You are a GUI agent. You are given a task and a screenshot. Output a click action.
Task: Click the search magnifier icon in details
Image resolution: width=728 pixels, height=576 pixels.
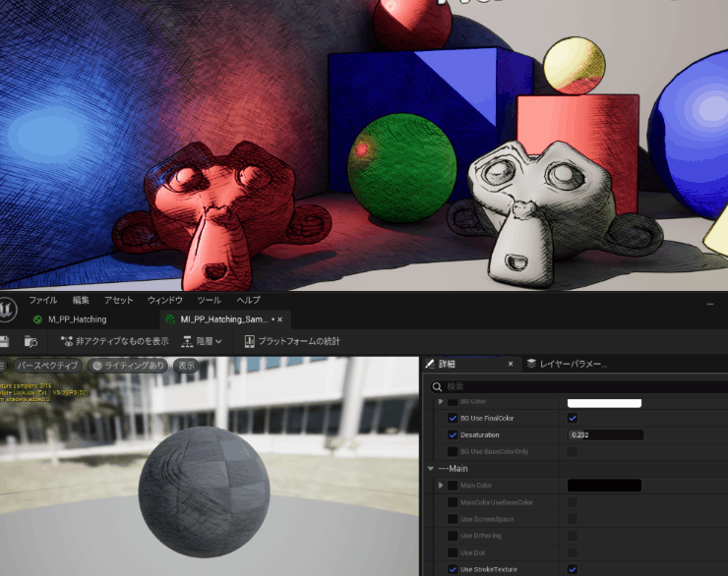(437, 386)
